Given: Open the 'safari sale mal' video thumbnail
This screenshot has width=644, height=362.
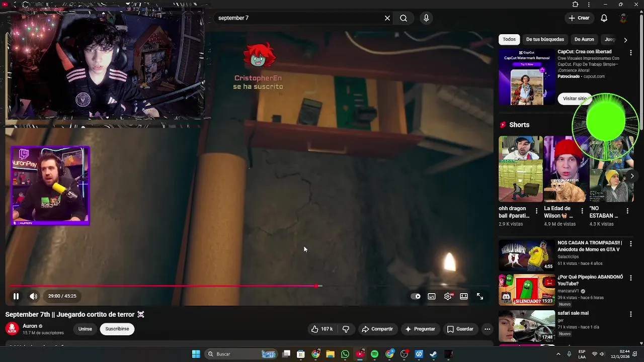Looking at the screenshot, I should point(527,326).
